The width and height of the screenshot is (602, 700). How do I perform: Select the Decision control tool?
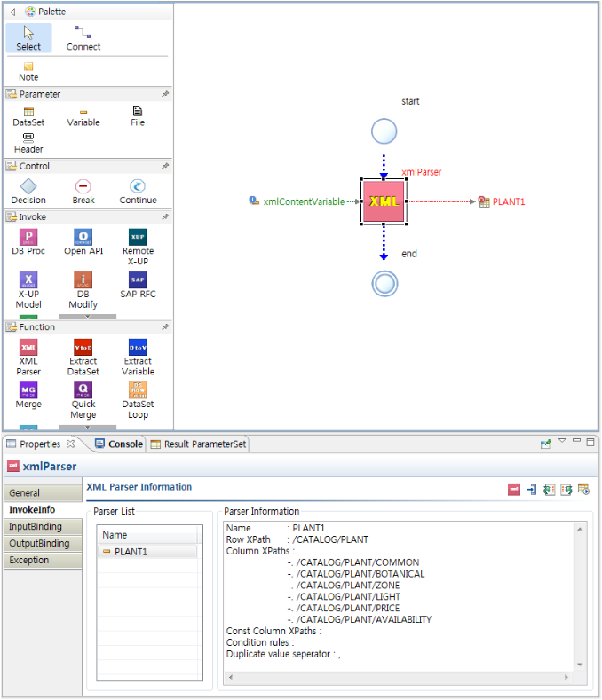point(28,186)
